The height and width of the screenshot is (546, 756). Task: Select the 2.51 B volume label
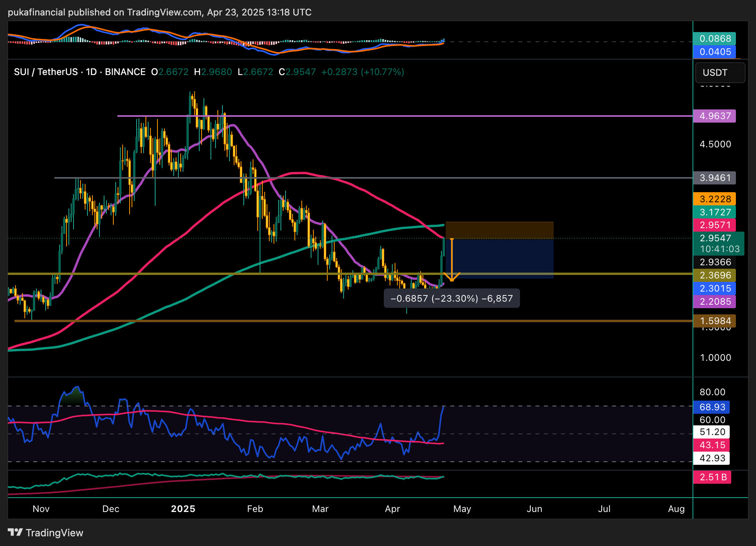click(712, 477)
